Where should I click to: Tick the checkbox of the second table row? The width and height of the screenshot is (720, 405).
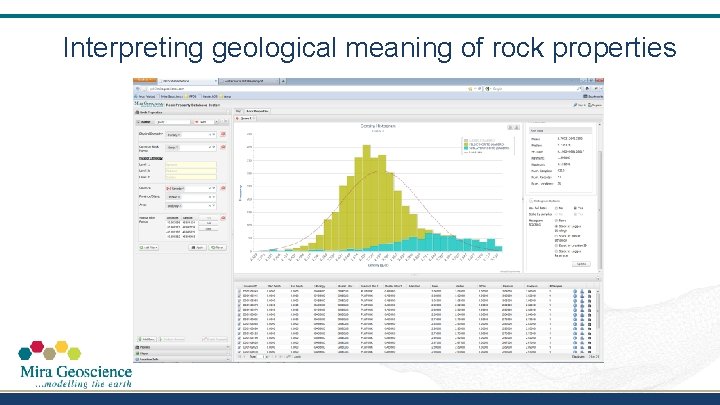(x=239, y=296)
